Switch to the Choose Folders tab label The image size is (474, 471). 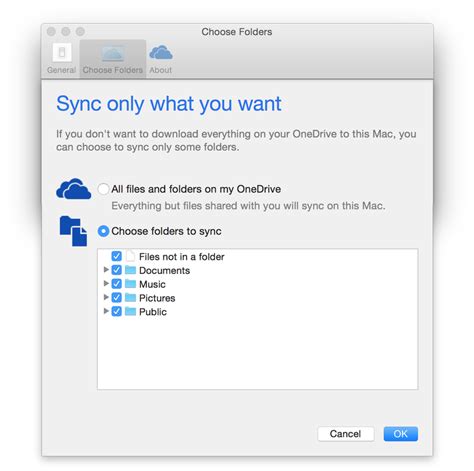(x=113, y=70)
